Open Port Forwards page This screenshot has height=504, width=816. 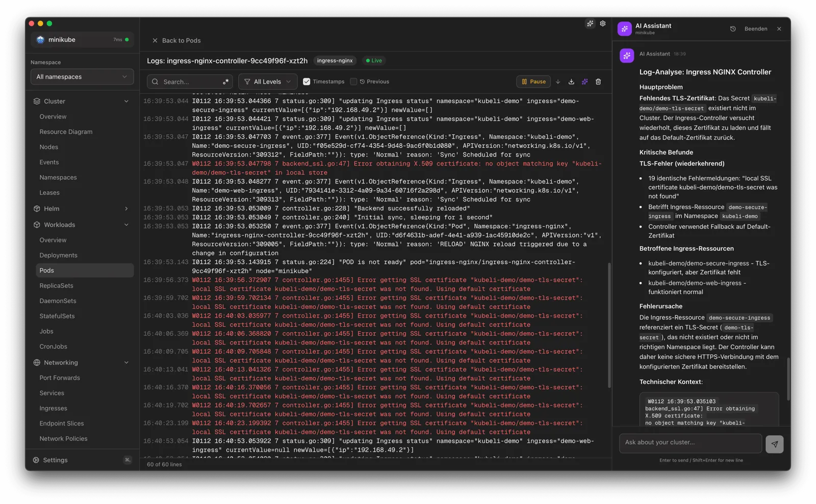(x=60, y=378)
